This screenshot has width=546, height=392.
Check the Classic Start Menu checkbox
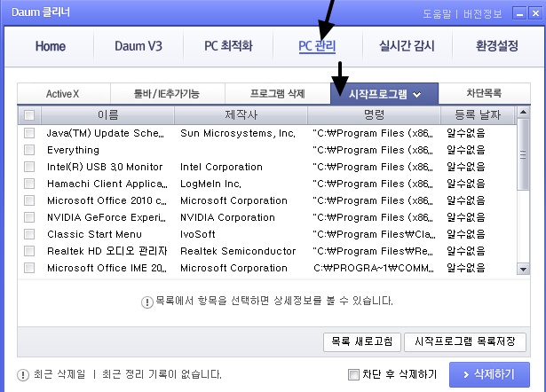coord(29,234)
